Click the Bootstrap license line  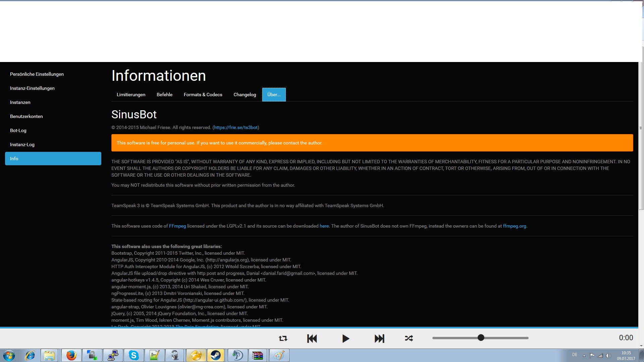click(178, 253)
